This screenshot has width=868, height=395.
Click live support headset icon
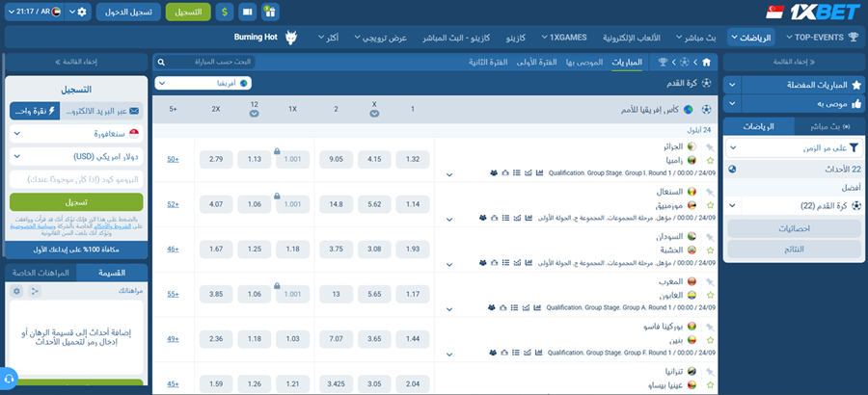(x=8, y=379)
